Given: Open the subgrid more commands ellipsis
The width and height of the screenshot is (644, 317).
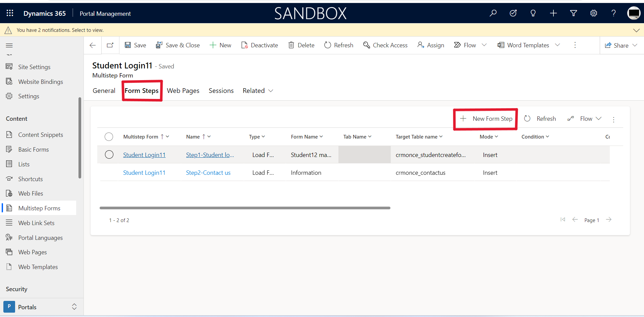Looking at the screenshot, I should point(613,119).
